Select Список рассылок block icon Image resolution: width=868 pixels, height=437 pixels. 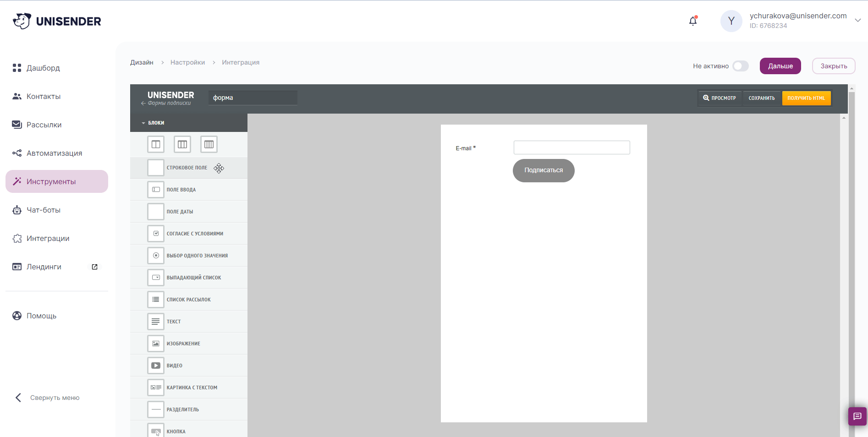[x=156, y=300]
